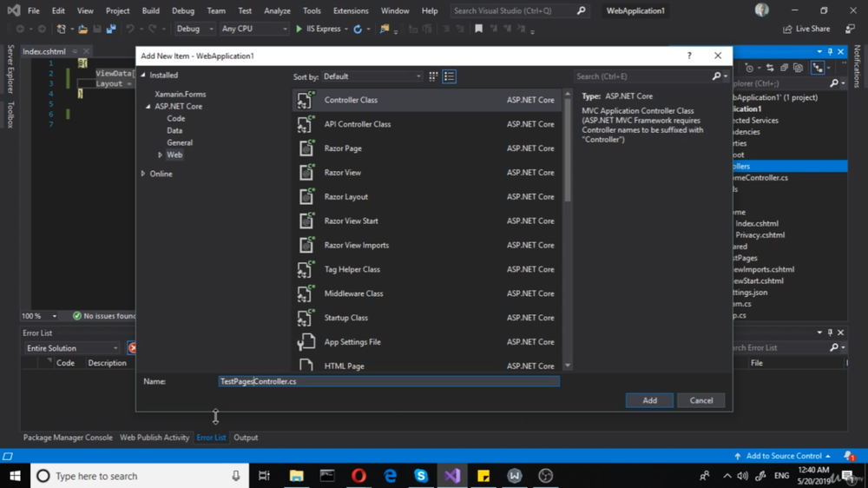Collapse the ASP.NET Core node
The image size is (868, 488).
pos(148,106)
